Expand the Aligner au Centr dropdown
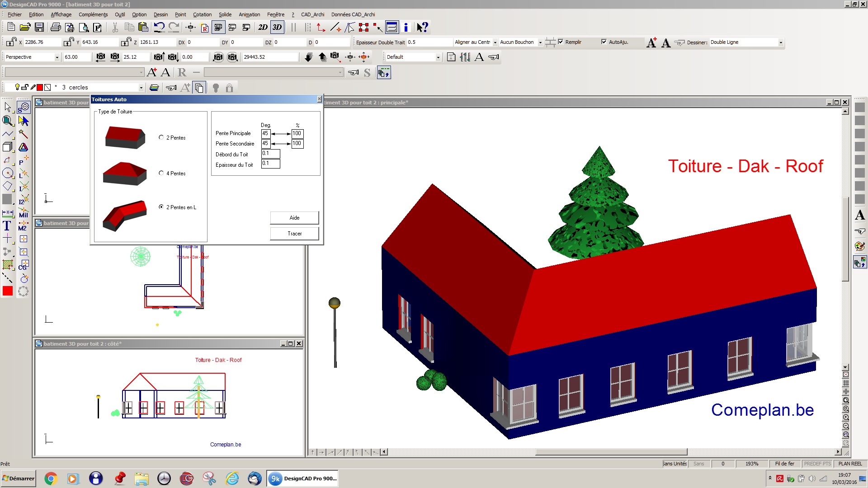 point(495,42)
